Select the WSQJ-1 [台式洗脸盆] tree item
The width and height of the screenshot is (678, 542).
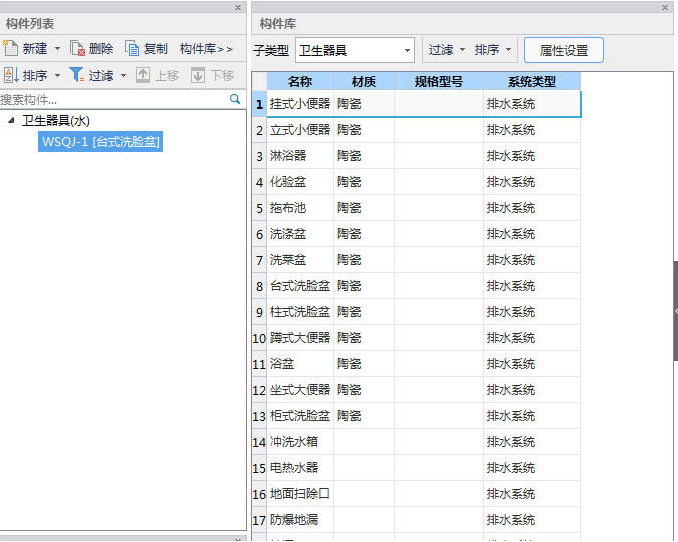pyautogui.click(x=100, y=142)
